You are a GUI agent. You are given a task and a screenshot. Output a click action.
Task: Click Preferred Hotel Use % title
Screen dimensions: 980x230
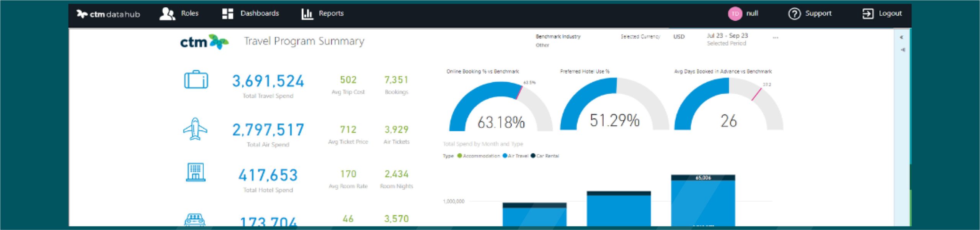585,71
